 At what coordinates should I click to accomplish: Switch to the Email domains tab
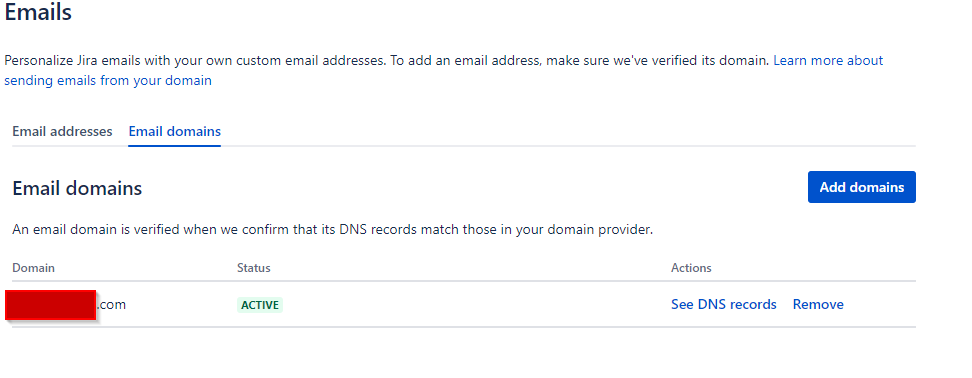click(174, 131)
